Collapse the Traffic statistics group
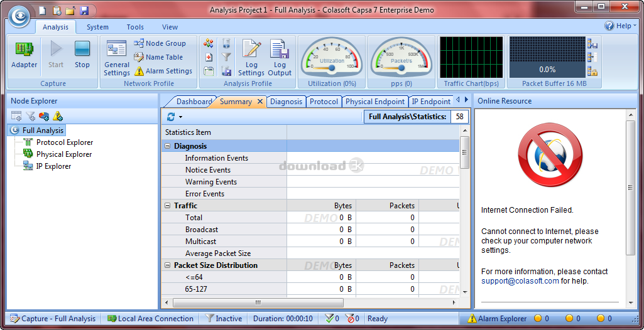 168,206
